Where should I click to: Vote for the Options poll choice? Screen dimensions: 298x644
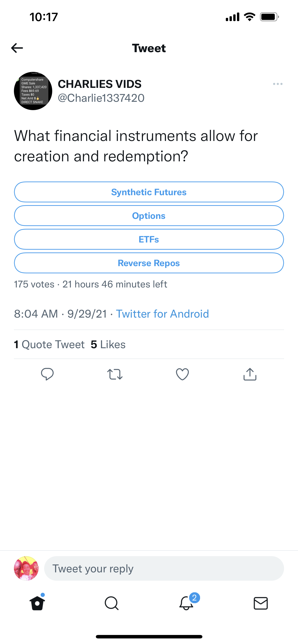coord(149,216)
